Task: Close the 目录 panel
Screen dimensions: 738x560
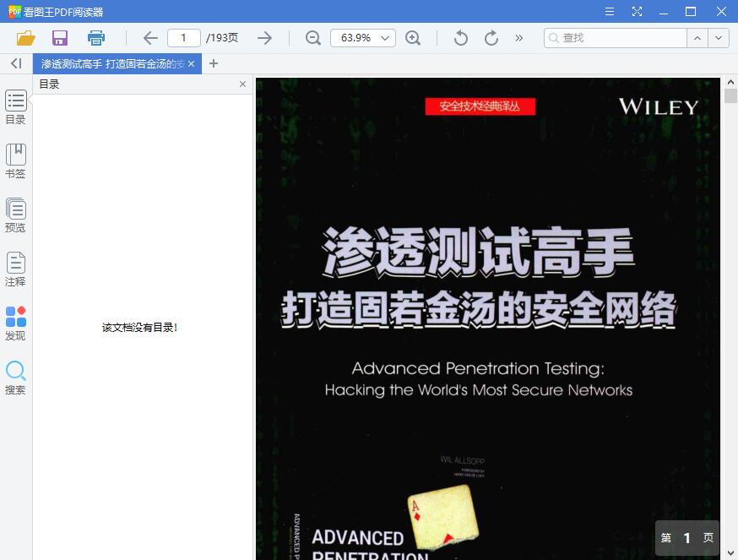Action: 242,84
